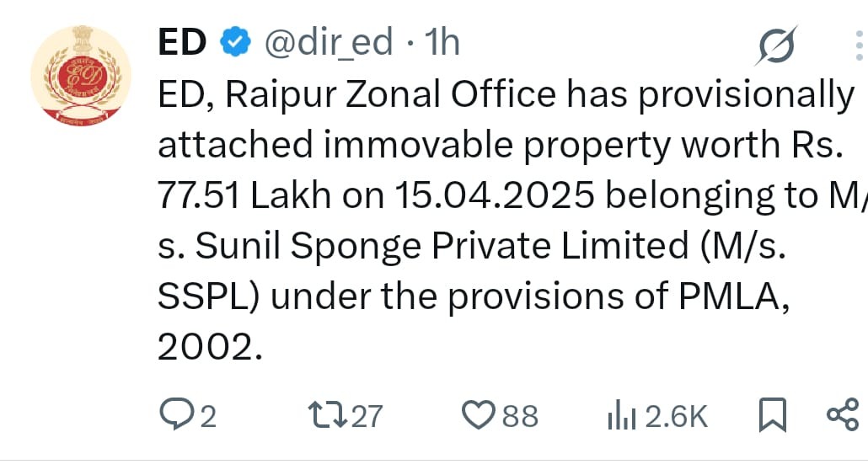Bookmark this tweet
868x475 pixels.
pyautogui.click(x=773, y=414)
